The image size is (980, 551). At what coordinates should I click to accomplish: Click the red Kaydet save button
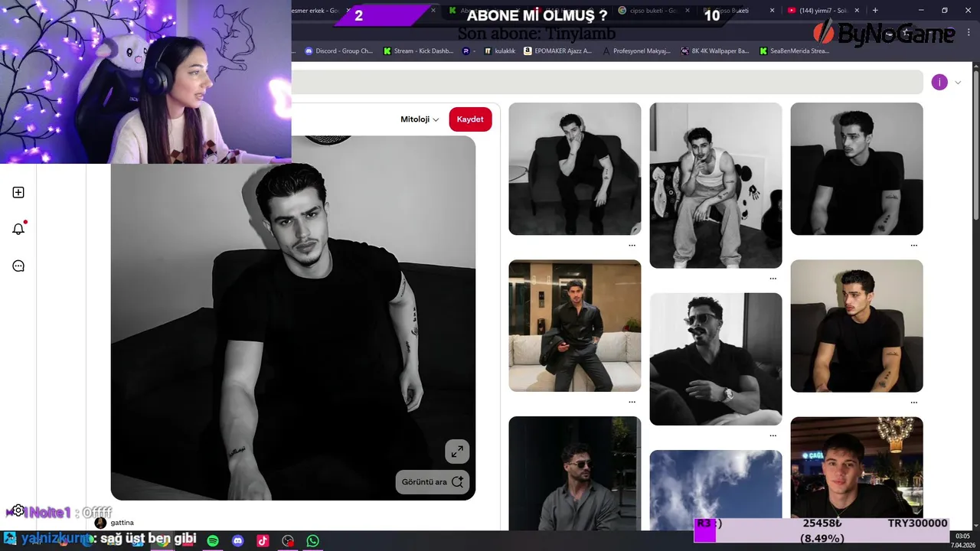470,119
